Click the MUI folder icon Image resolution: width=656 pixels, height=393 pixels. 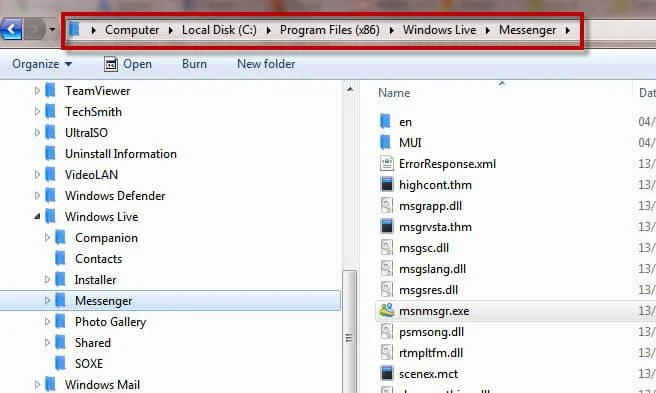(x=386, y=142)
